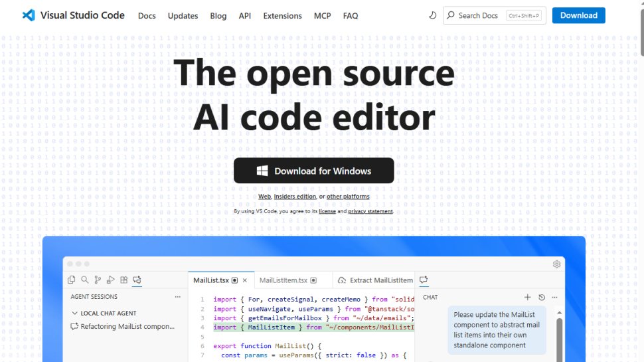Image resolution: width=644 pixels, height=362 pixels.
Task: Click the Visual Studio Code logo icon
Action: coord(29,16)
